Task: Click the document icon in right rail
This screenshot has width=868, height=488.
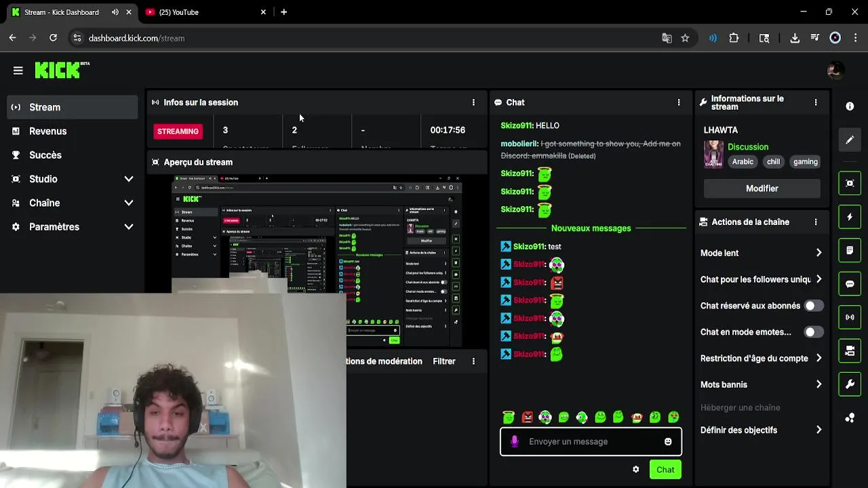Action: click(x=850, y=251)
